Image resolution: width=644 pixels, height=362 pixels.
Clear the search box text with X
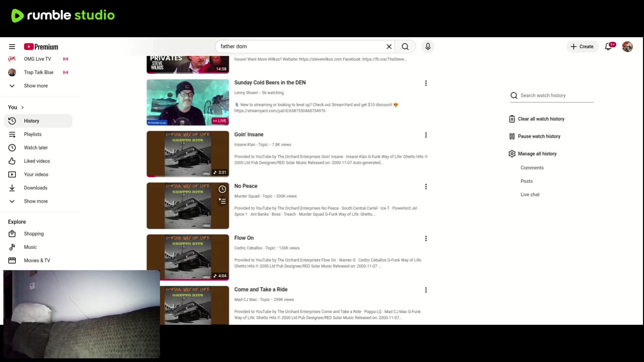pos(389,47)
